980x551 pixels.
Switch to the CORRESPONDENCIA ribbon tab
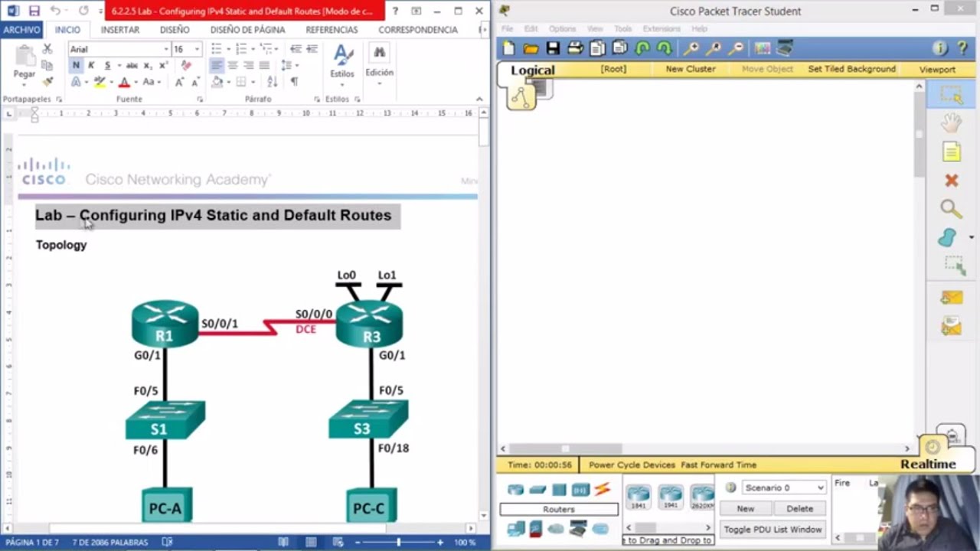pyautogui.click(x=418, y=29)
